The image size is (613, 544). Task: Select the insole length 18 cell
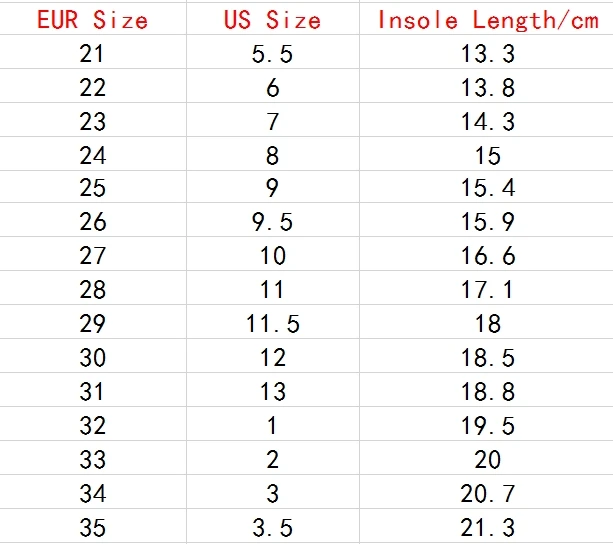[486, 322]
